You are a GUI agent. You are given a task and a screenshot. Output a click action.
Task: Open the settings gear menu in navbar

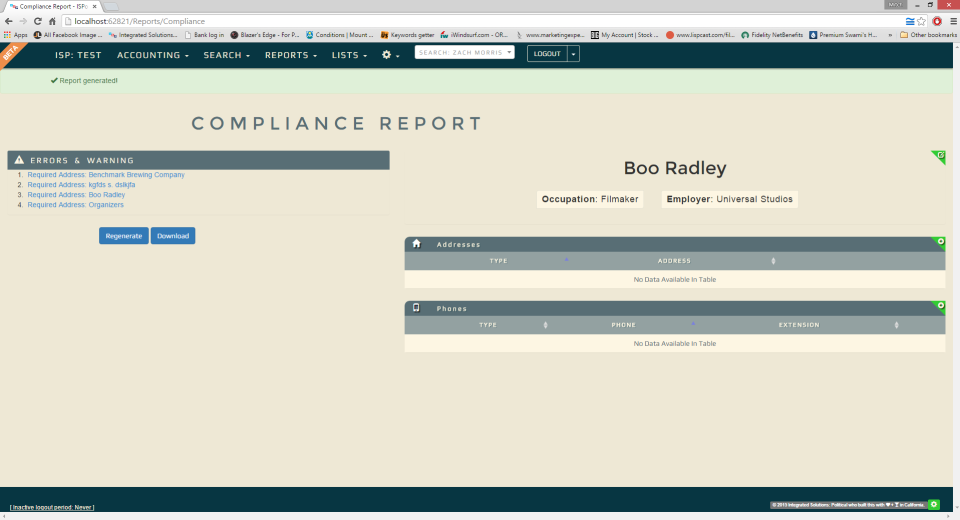(390, 55)
